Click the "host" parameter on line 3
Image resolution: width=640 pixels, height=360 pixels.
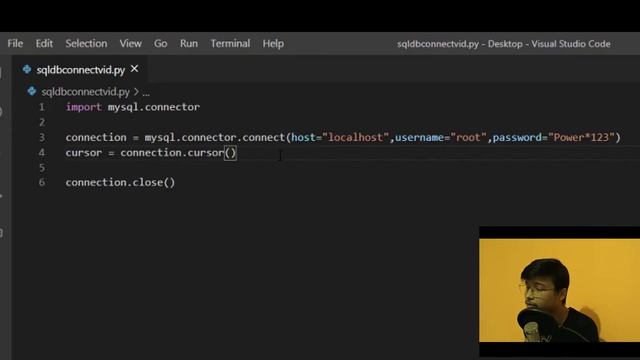click(x=304, y=137)
